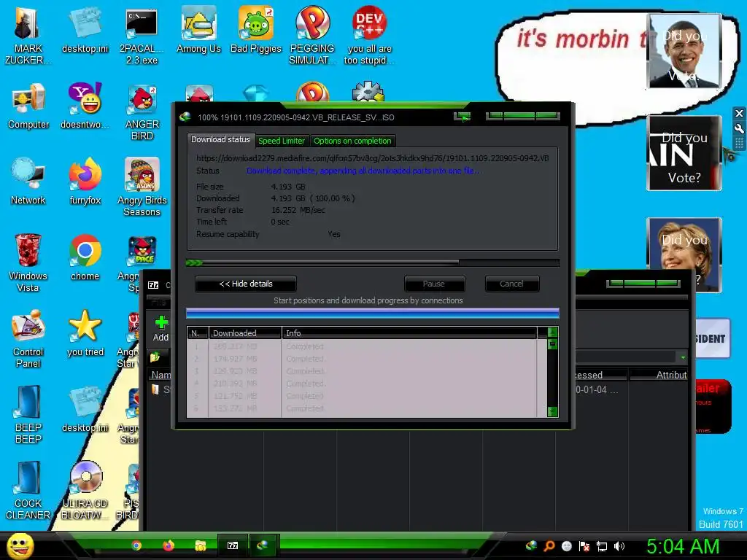
Task: Select the Computer desktop icon
Action: click(x=28, y=106)
